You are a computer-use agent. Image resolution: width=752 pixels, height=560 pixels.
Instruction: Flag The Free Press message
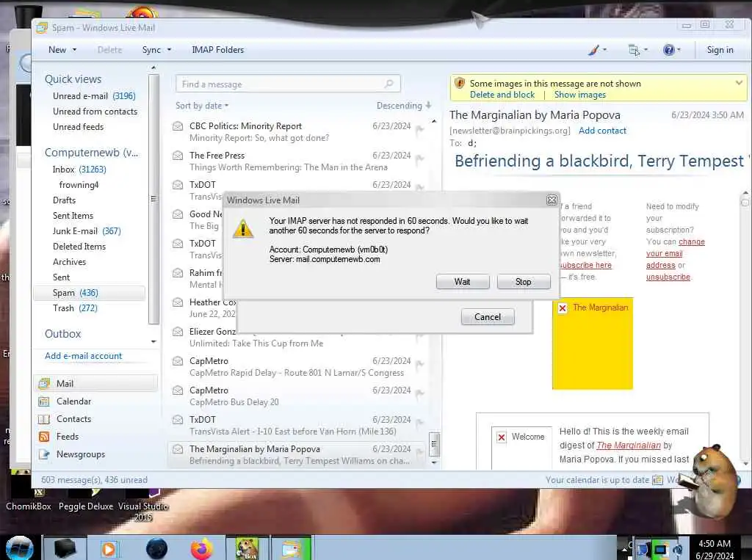tap(419, 159)
